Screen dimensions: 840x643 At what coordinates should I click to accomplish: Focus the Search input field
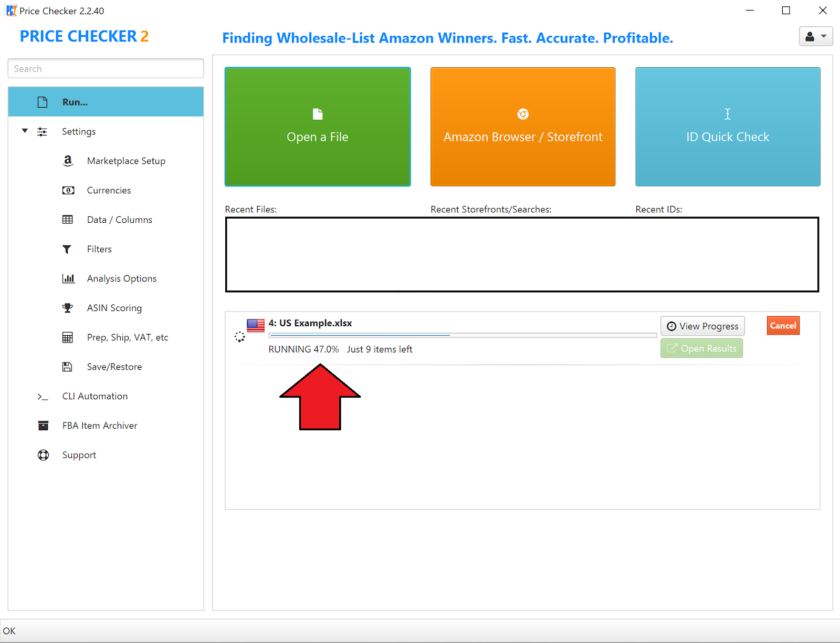tap(106, 68)
